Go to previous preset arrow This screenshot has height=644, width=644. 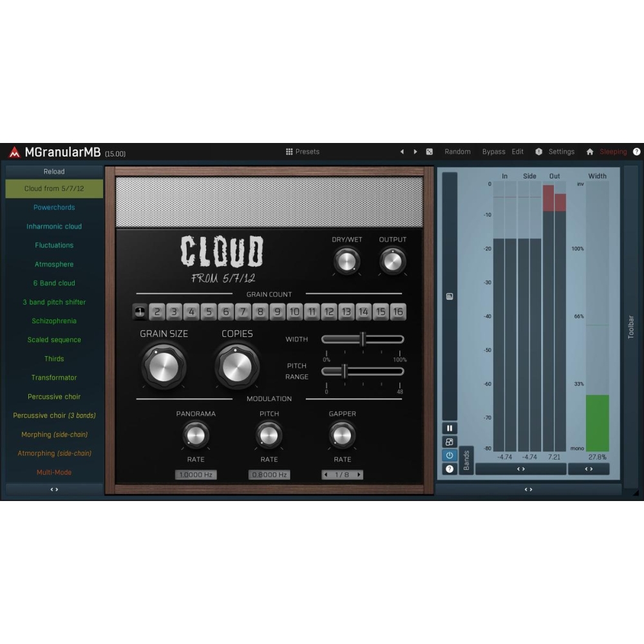(402, 151)
